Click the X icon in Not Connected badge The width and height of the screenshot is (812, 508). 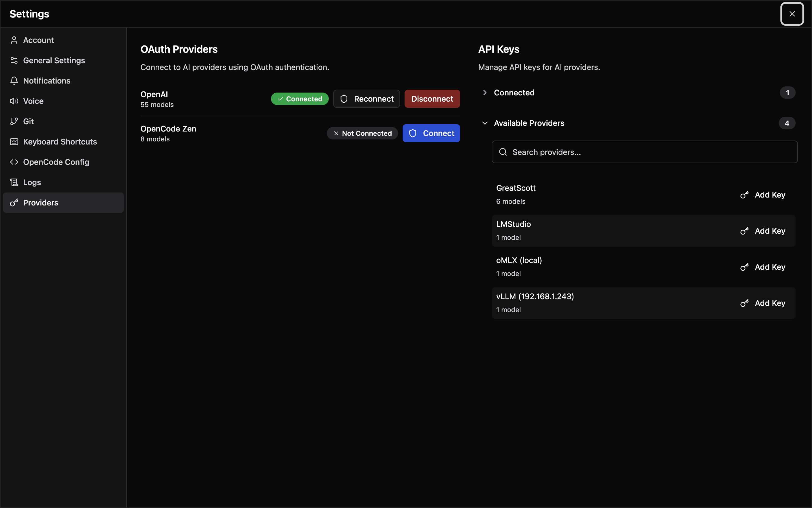coord(336,133)
